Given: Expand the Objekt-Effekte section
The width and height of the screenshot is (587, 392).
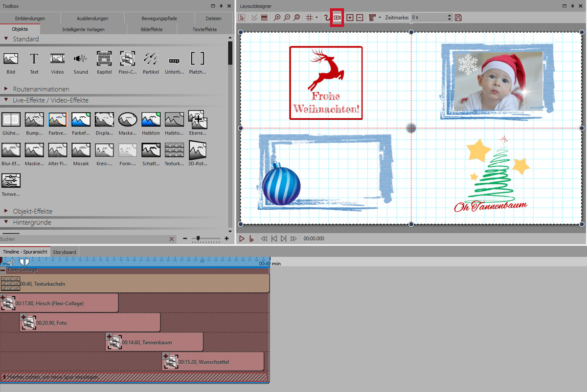Looking at the screenshot, I should (x=7, y=211).
